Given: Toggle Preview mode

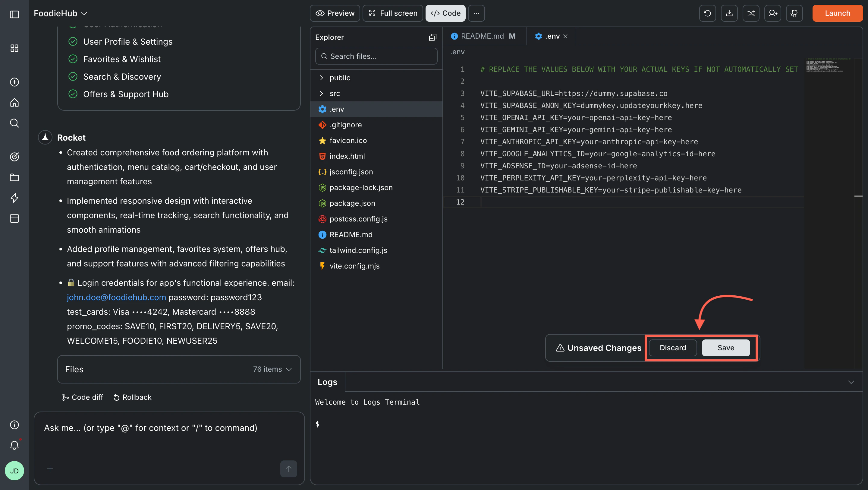Looking at the screenshot, I should 335,13.
